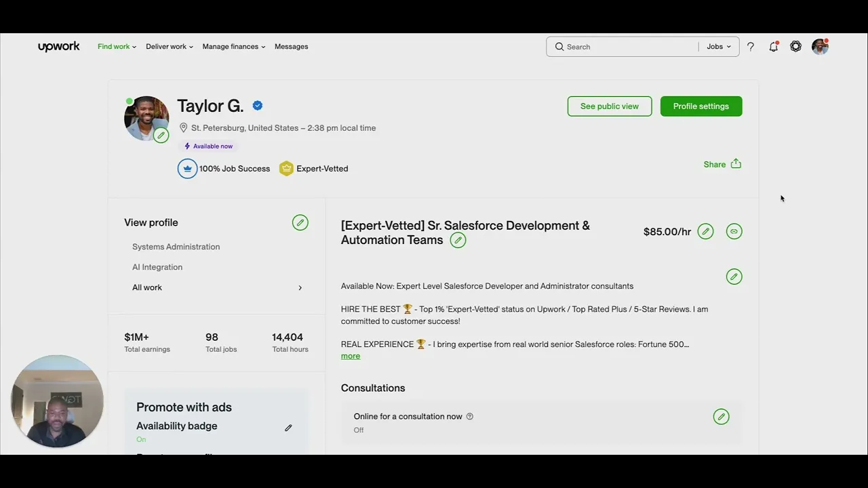This screenshot has height=488, width=868.
Task: Click $1M+ Total earnings stat
Action: (147, 342)
